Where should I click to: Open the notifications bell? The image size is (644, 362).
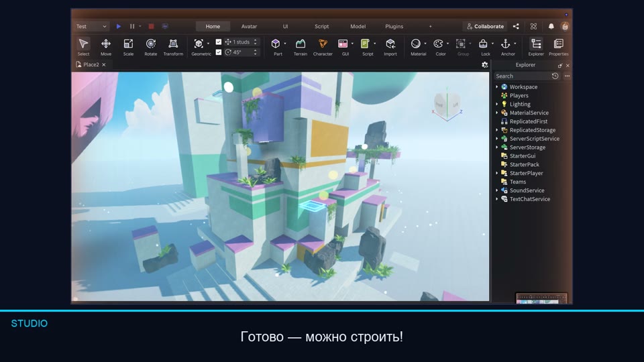pyautogui.click(x=551, y=26)
